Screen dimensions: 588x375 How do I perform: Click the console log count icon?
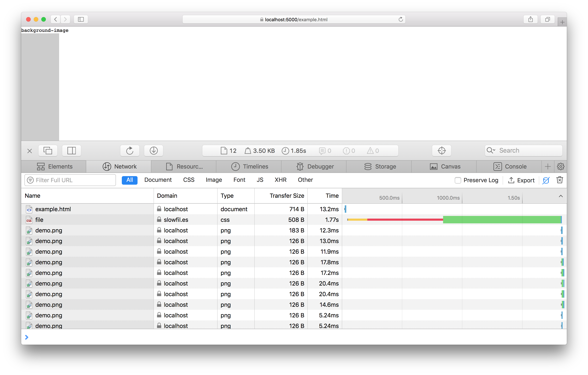pyautogui.click(x=325, y=151)
